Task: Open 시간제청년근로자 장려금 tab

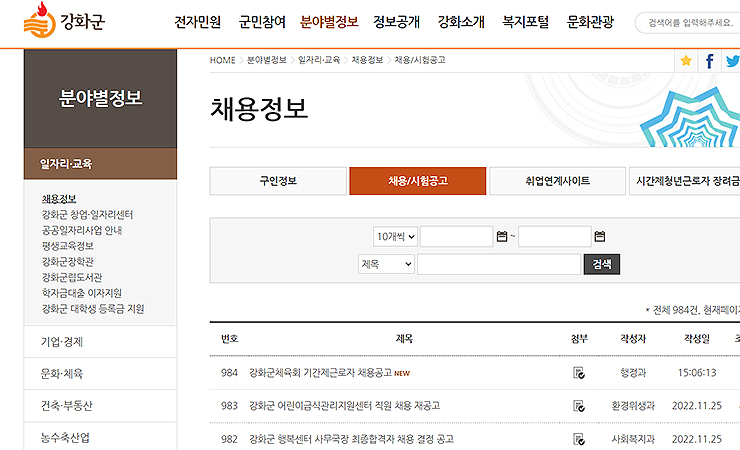Action: (685, 181)
